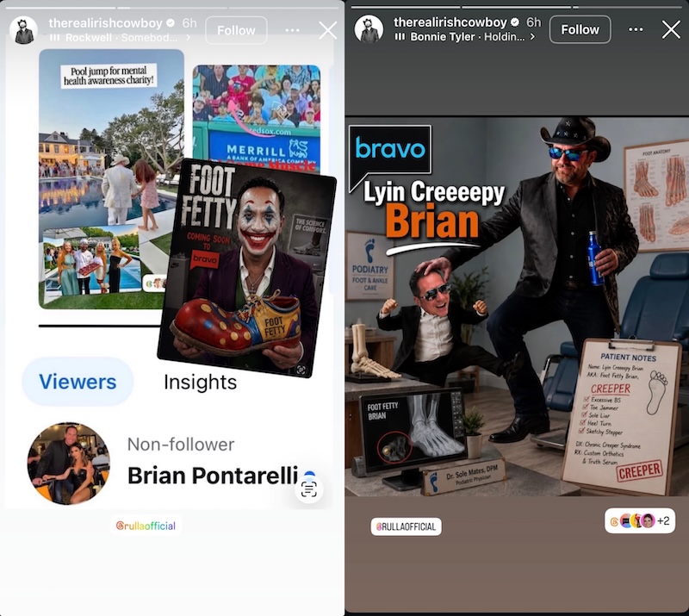Tap @rullaofficial Threads tag in left story

(146, 526)
